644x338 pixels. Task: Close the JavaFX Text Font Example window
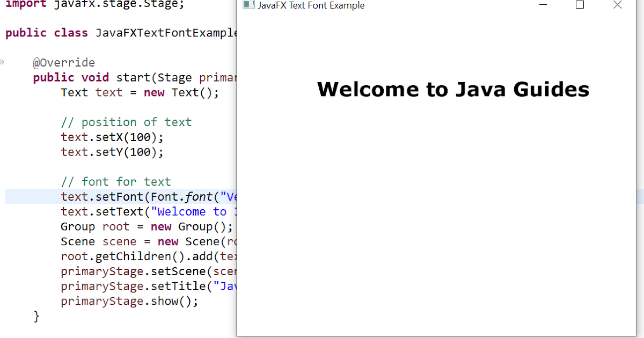617,5
